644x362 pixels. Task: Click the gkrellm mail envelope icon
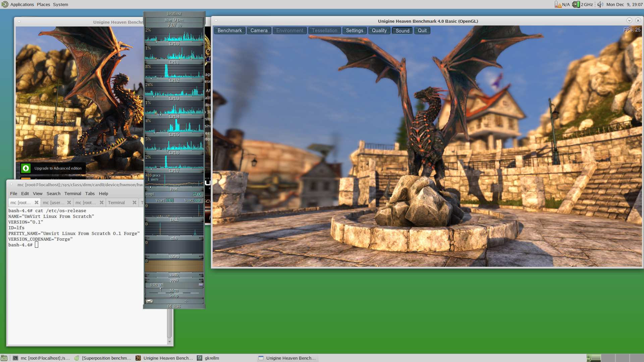(150, 301)
